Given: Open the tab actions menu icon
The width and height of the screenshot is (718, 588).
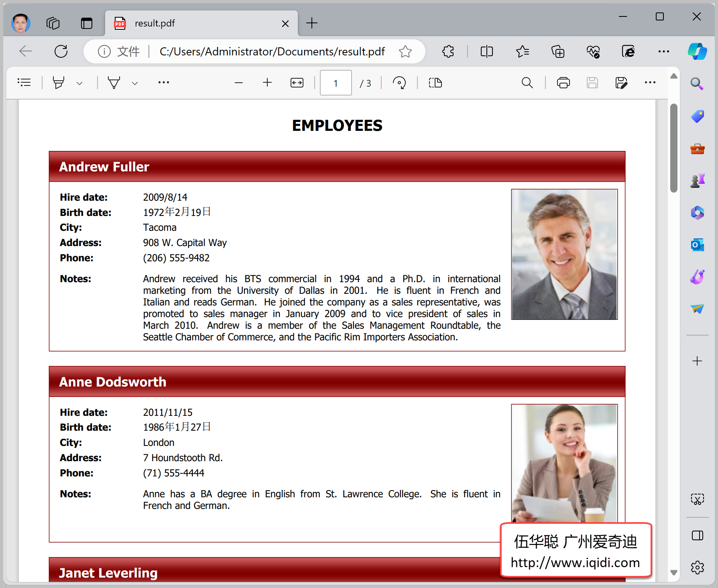Looking at the screenshot, I should [87, 23].
